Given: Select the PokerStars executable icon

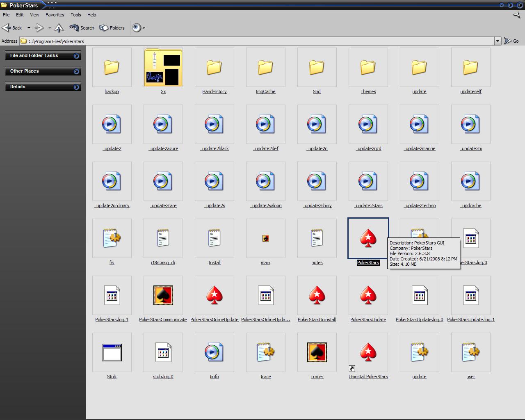Looking at the screenshot, I should (x=368, y=238).
